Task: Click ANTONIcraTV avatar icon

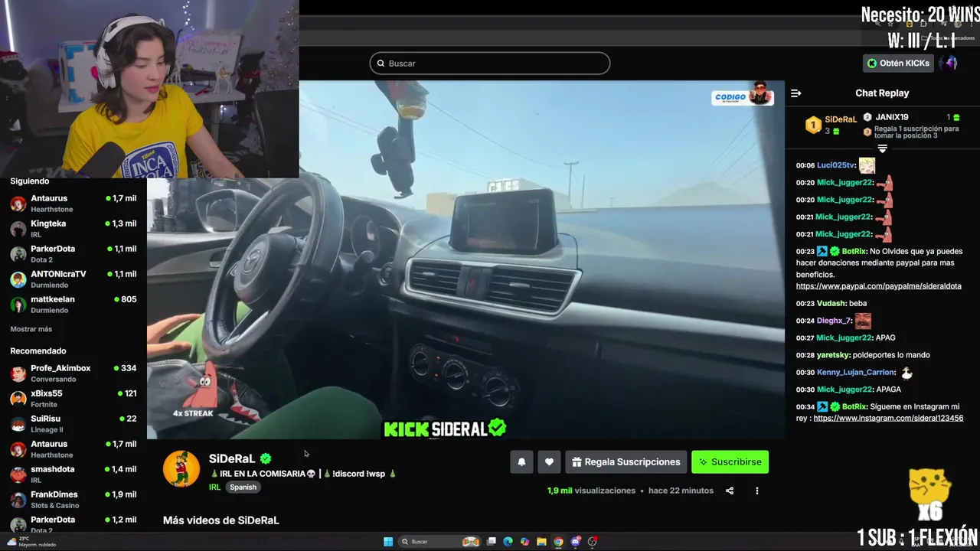Action: coord(18,279)
